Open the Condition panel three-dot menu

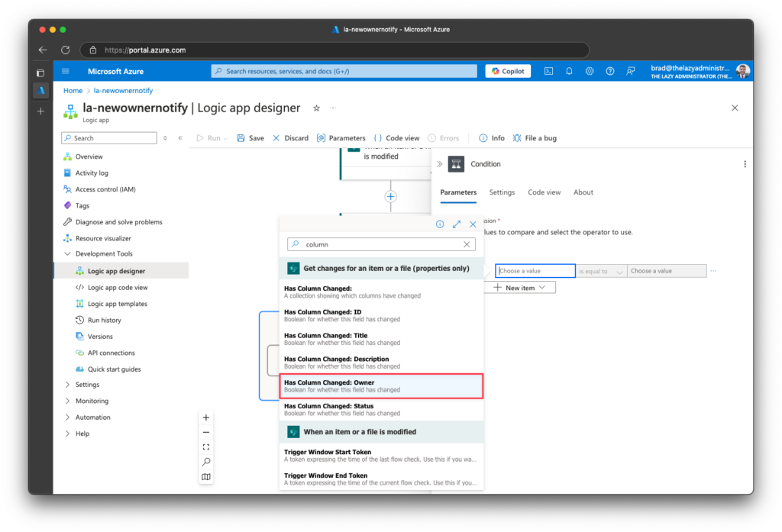(x=745, y=164)
